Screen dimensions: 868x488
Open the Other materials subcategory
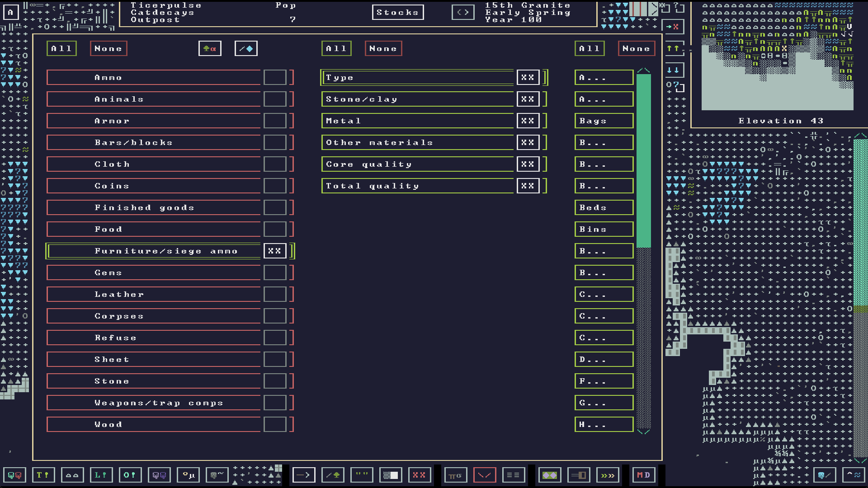[x=417, y=142]
